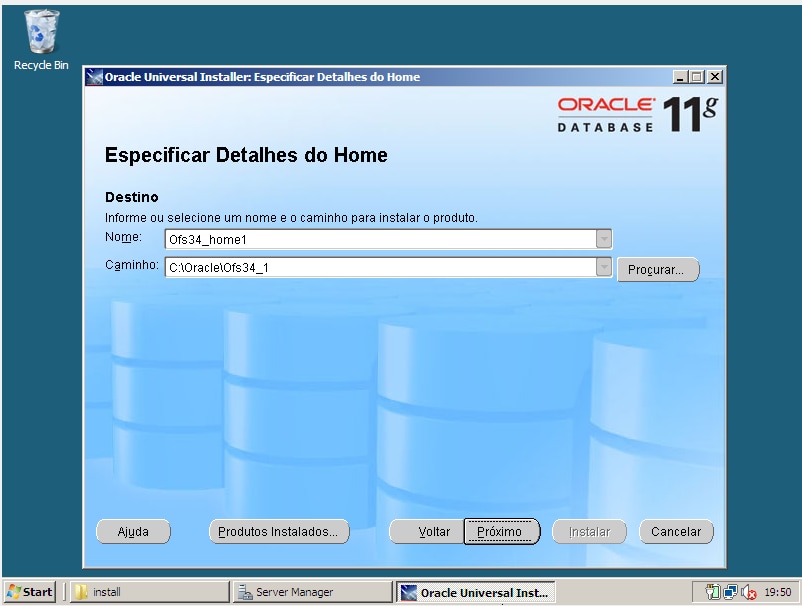The height and width of the screenshot is (606, 802).
Task: Click the Oracle Universal Installer title bar icon
Action: (94, 77)
